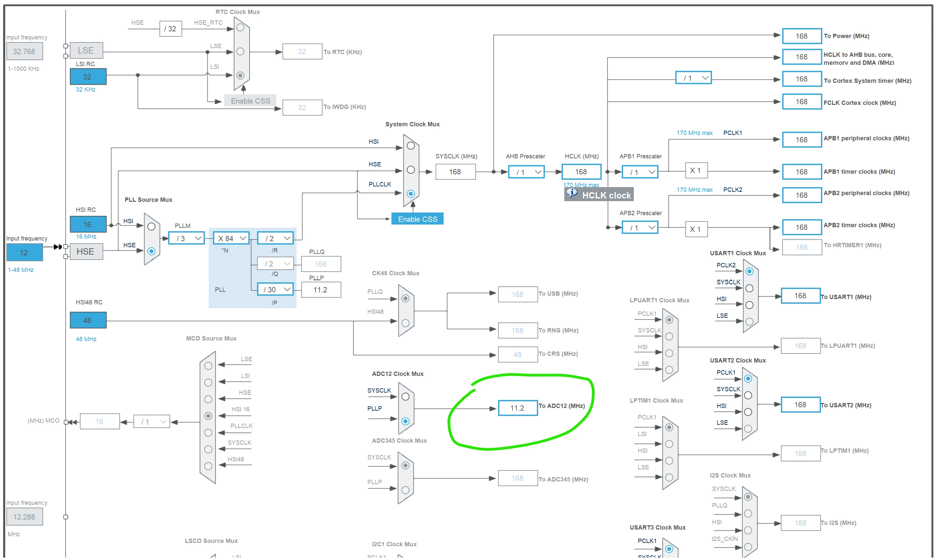Open the PLL /R divider dropdown
Viewport: 944px width, 560px height.
click(275, 239)
